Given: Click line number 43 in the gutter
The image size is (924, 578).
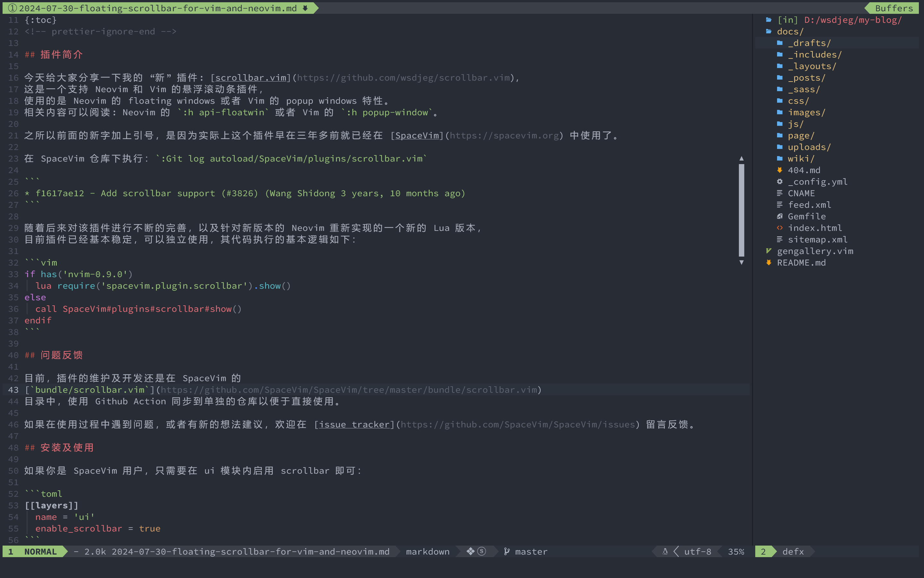Looking at the screenshot, I should 13,390.
